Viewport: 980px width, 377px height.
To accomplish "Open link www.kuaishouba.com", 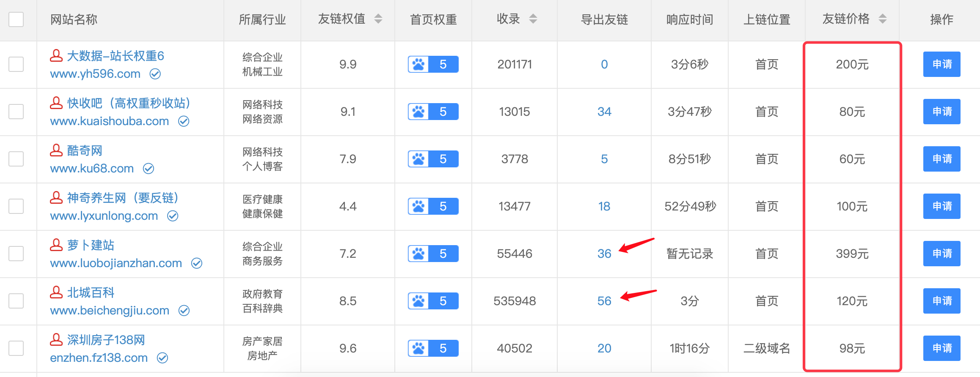I will pyautogui.click(x=110, y=121).
